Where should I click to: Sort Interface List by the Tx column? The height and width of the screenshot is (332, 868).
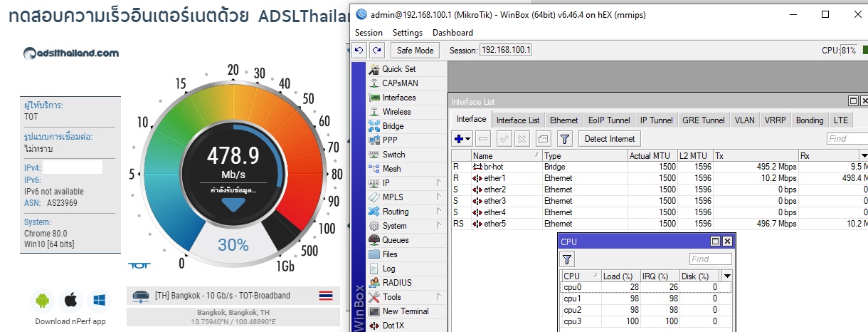click(755, 155)
